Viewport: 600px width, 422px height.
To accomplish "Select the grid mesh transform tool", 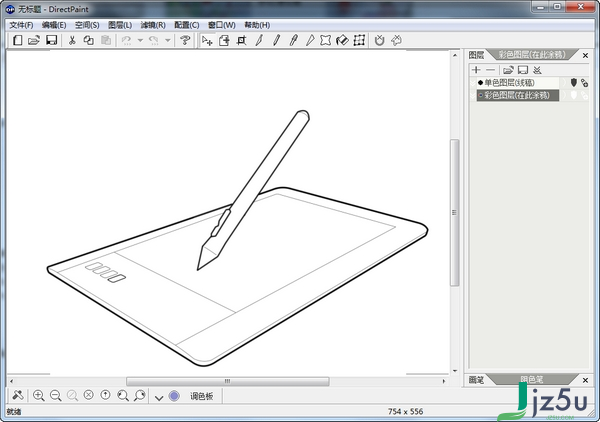I will tap(359, 40).
